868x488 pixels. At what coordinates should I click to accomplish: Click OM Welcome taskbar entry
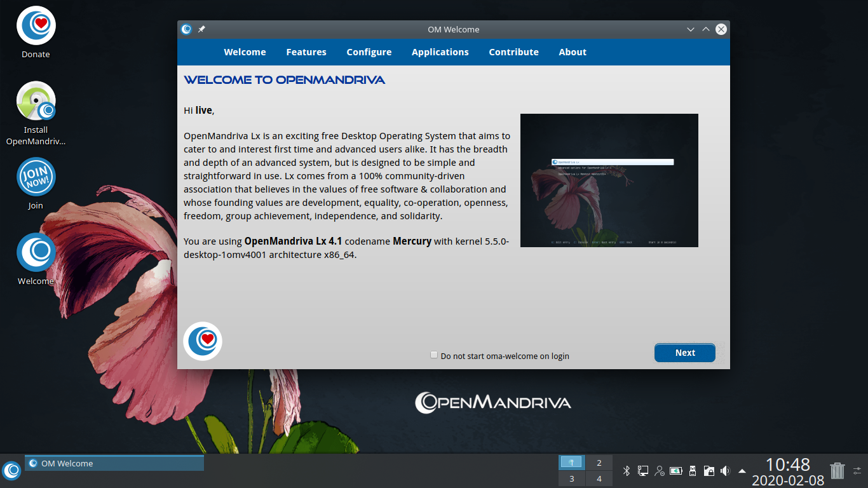coord(114,463)
